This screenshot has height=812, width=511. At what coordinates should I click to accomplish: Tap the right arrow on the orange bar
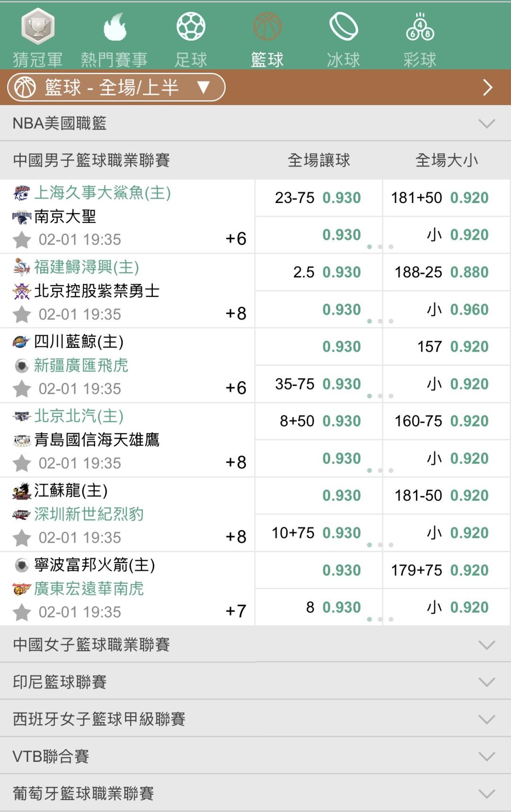(488, 88)
